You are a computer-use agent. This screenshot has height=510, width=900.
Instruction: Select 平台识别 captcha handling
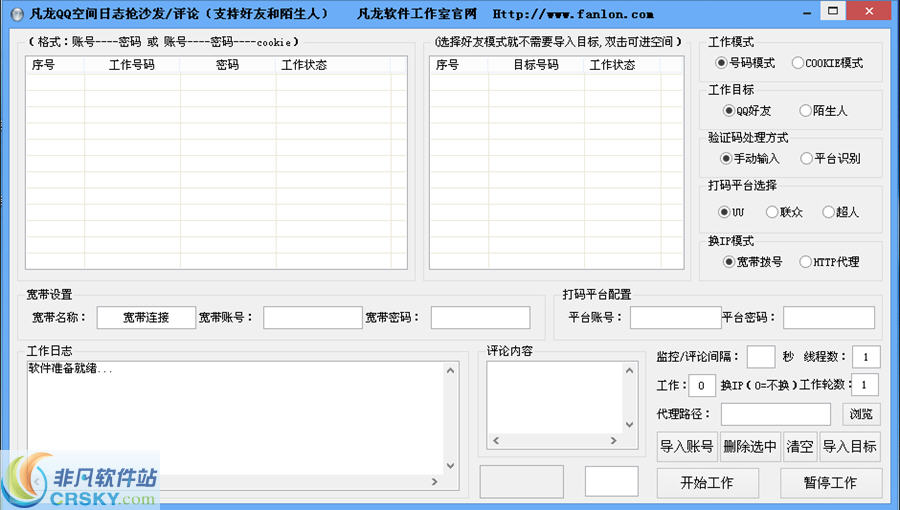click(830, 158)
